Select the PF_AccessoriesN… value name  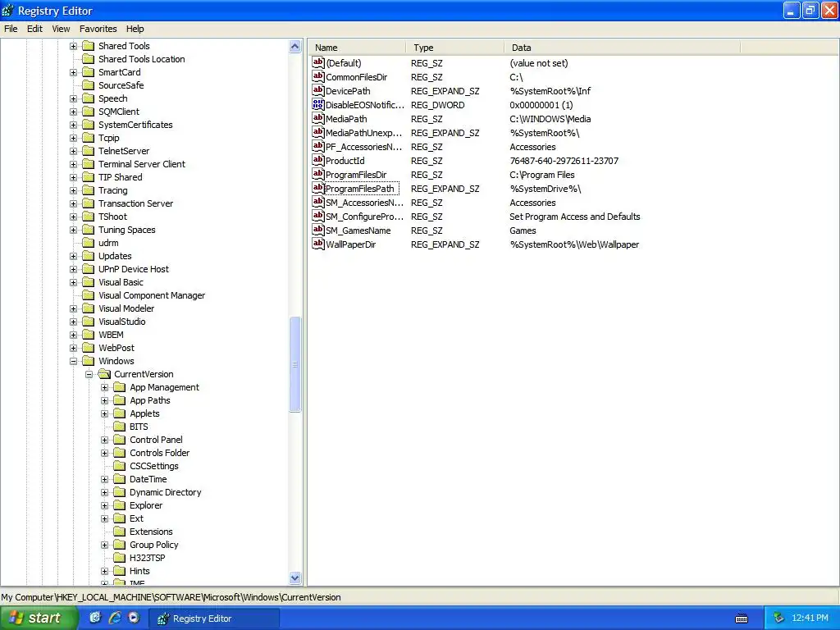(x=363, y=147)
